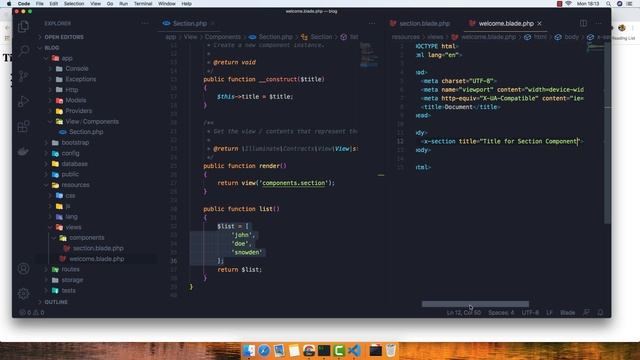
Task: Open Safari from the dock
Action: (264, 350)
